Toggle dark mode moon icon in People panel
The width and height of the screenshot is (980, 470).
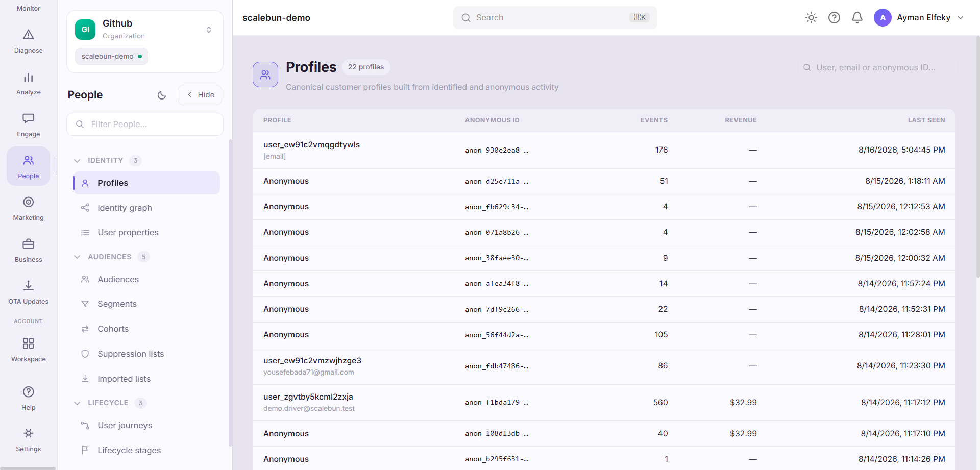pyautogui.click(x=162, y=95)
